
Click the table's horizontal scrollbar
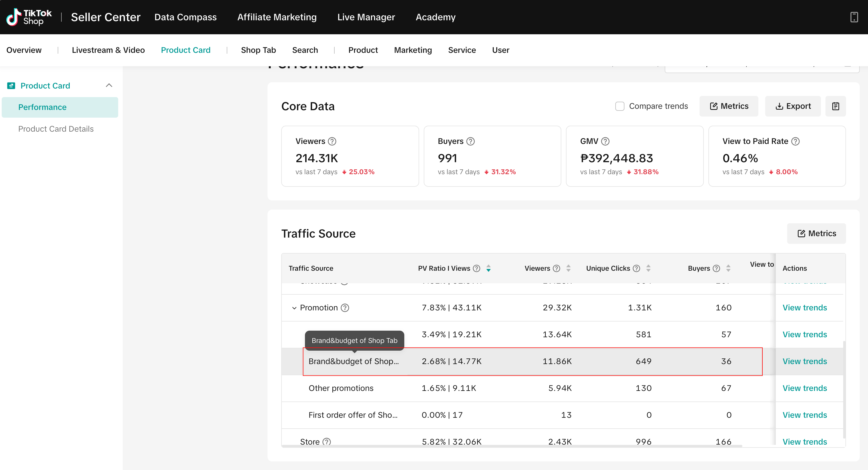pos(511,446)
